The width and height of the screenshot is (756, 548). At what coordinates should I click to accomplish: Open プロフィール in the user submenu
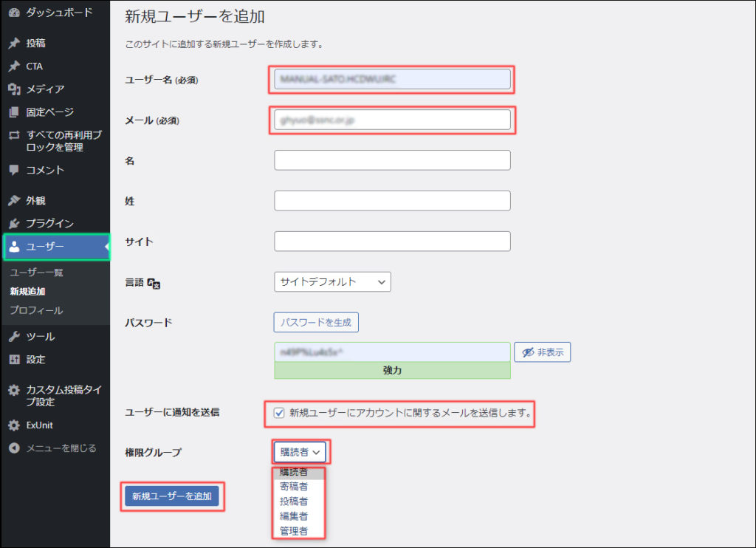[36, 310]
